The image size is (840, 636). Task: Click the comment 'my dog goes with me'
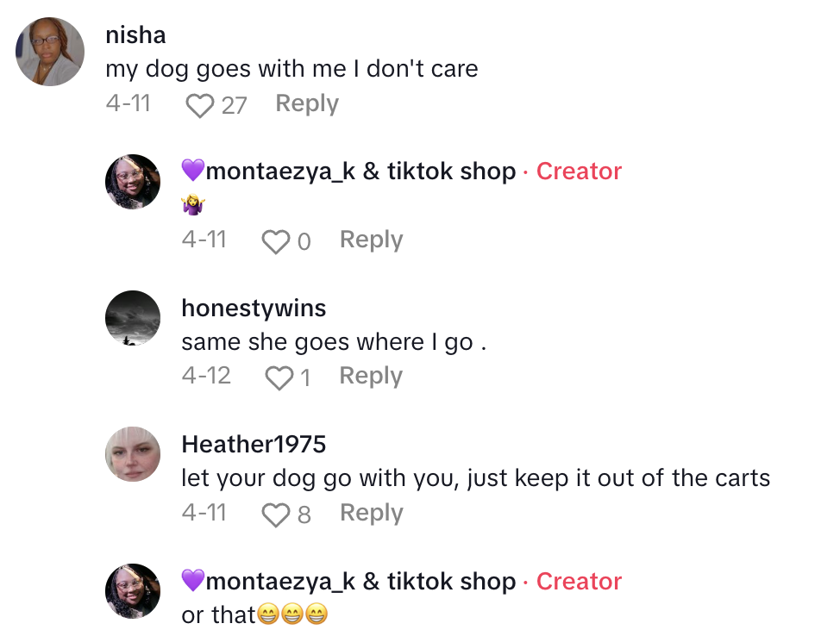[291, 68]
